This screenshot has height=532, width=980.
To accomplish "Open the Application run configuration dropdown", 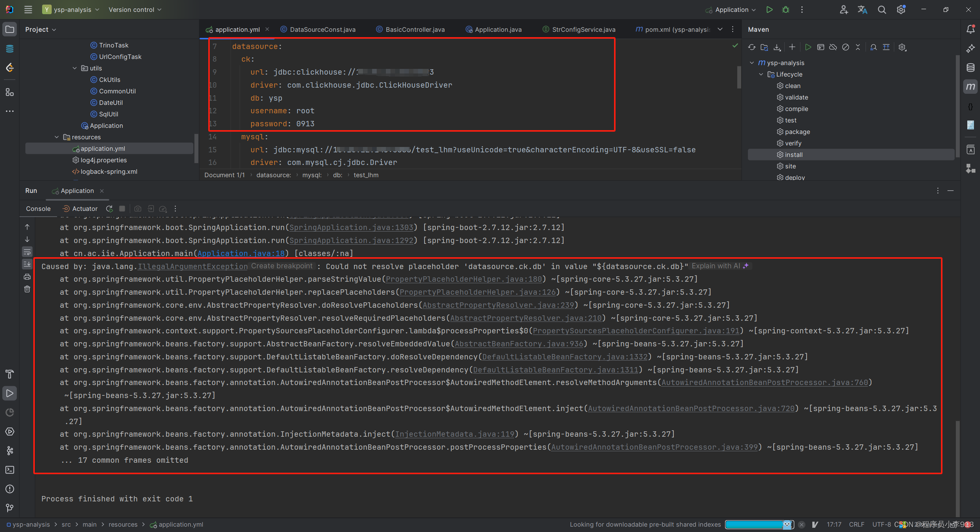I will 731,10.
